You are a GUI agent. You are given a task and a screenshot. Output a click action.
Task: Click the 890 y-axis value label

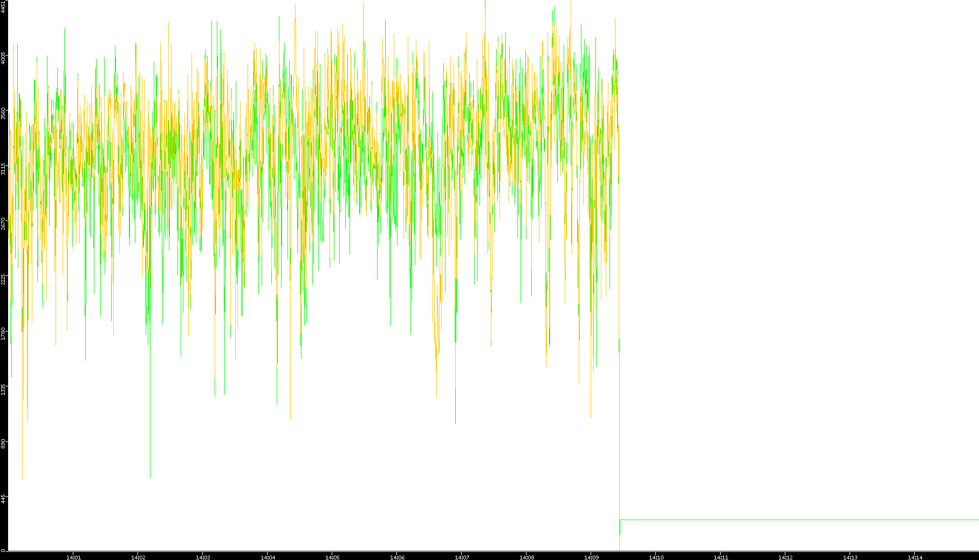[x=3, y=443]
